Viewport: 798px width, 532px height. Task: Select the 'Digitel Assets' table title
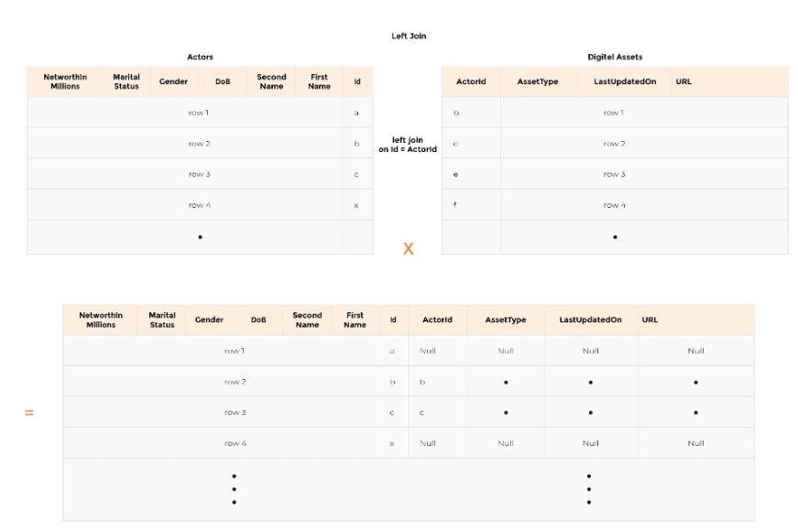(615, 58)
